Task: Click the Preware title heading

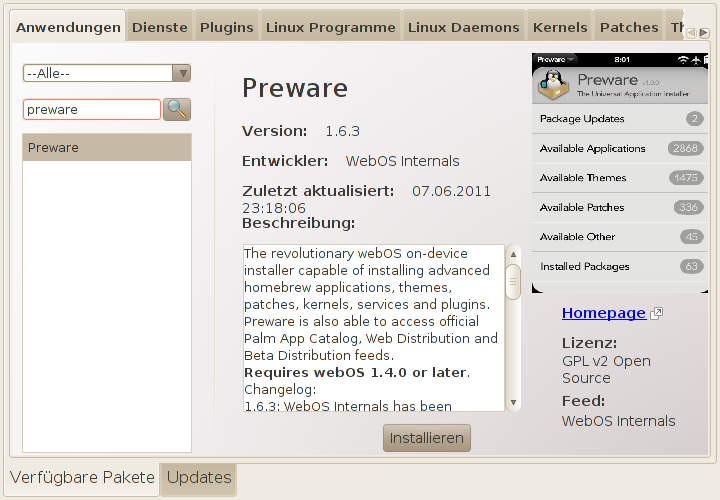Action: pyautogui.click(x=295, y=88)
